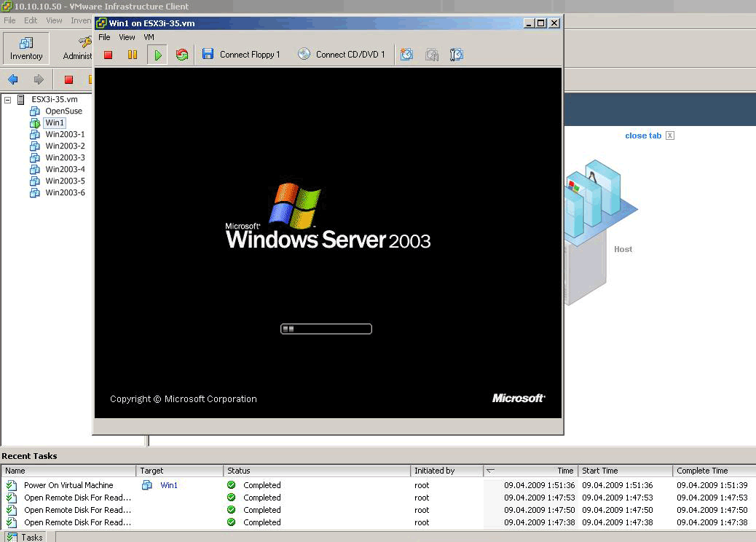The height and width of the screenshot is (542, 756).
Task: Minimize the Win1 console window
Action: point(529,23)
